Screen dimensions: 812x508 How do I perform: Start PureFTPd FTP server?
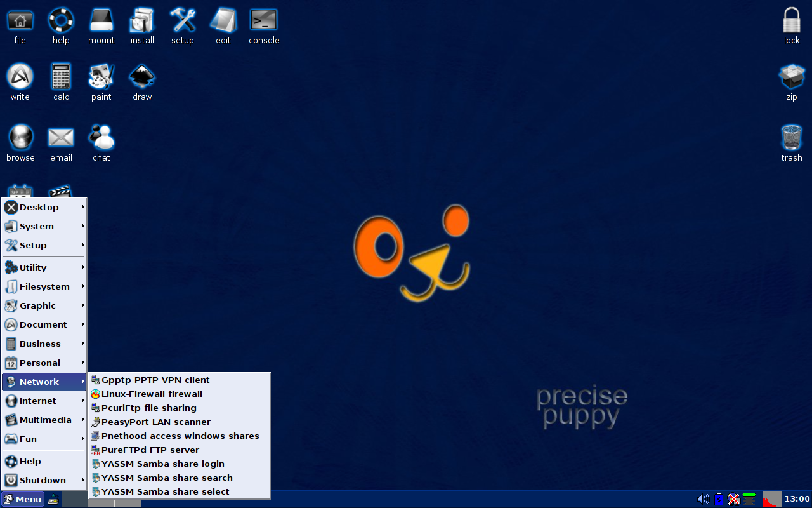pyautogui.click(x=179, y=450)
